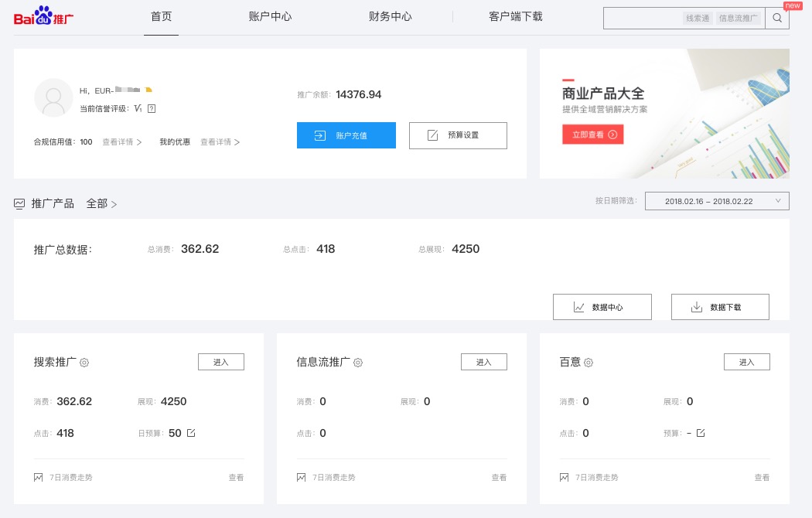
Task: Switch to the 账户中心 tab
Action: (x=270, y=16)
